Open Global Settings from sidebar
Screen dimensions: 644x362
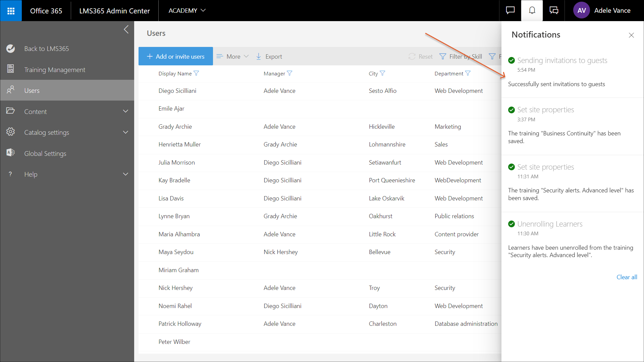pos(45,154)
